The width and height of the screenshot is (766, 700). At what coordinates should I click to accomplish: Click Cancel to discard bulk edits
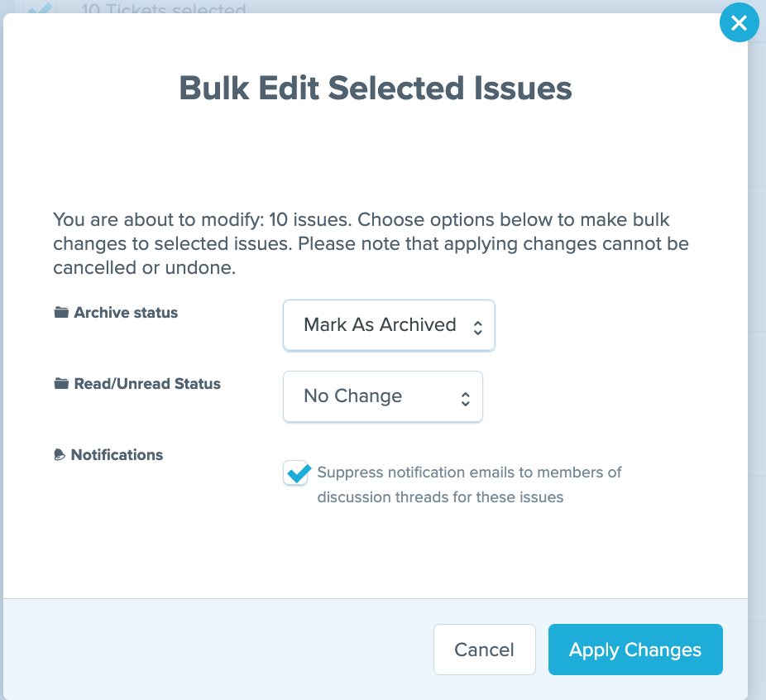click(x=484, y=650)
